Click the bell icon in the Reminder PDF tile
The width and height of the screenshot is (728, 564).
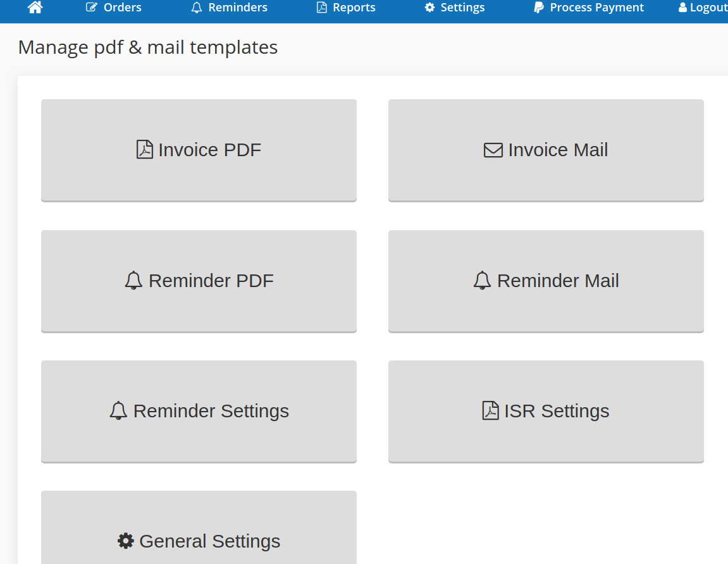(133, 281)
